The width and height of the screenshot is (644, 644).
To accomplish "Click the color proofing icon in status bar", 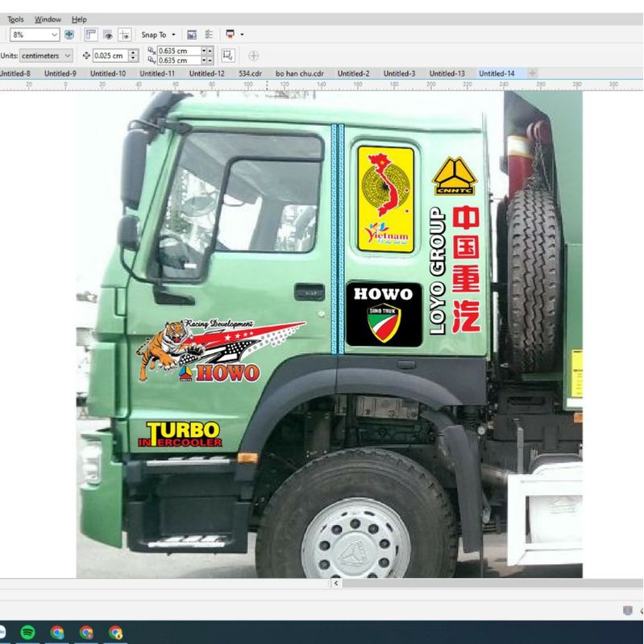I will (x=627, y=610).
